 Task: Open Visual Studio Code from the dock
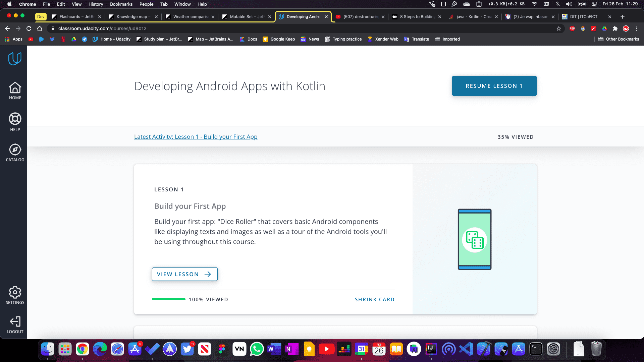pyautogui.click(x=466, y=349)
